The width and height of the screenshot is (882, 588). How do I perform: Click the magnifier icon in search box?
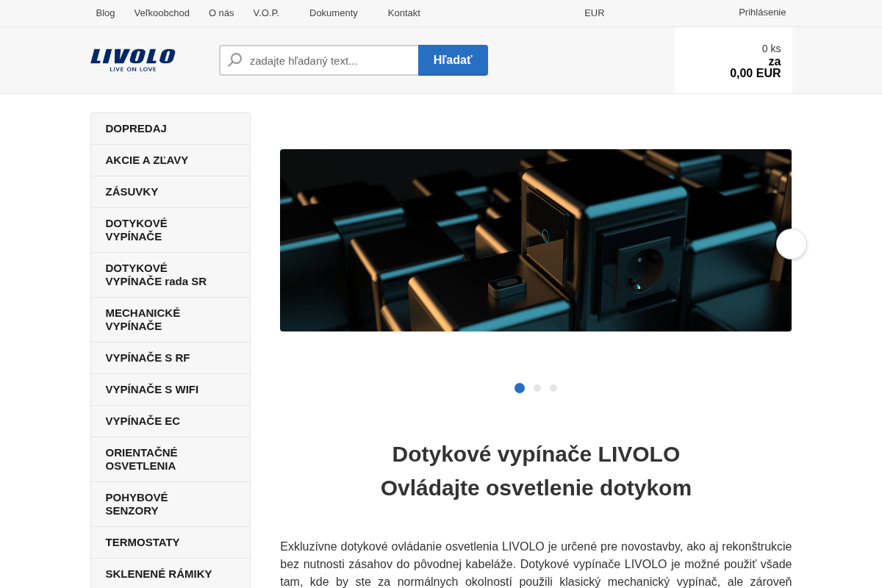point(235,60)
